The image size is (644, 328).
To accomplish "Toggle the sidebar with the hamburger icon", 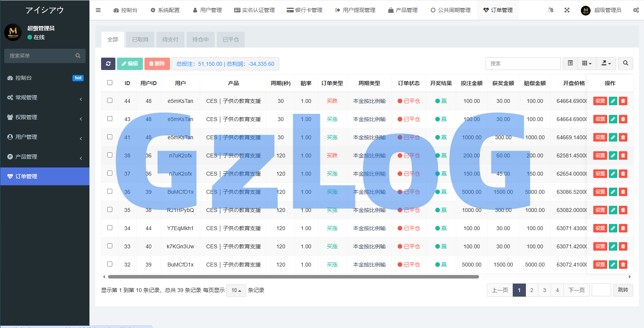I will click(x=98, y=10).
